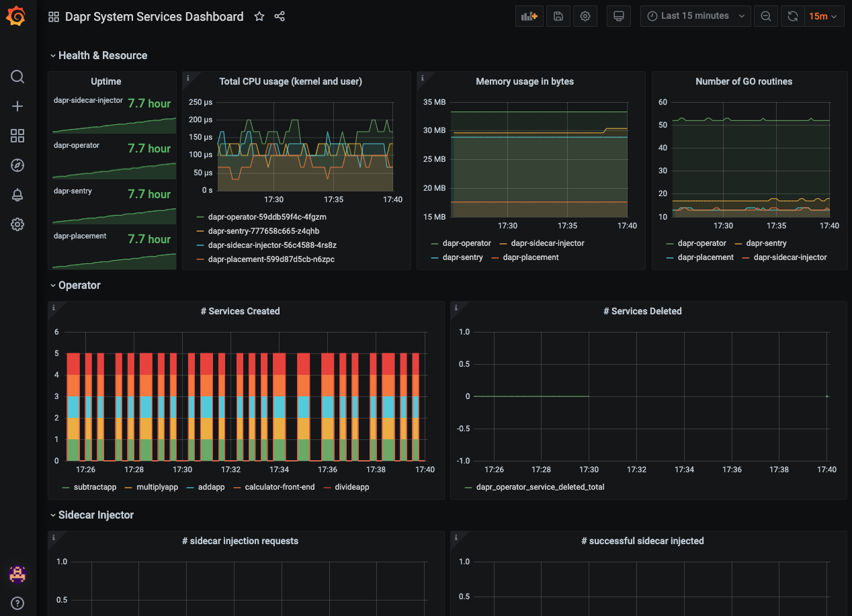This screenshot has height=616, width=852.
Task: Open dashboard settings with the gear icon
Action: pos(585,15)
